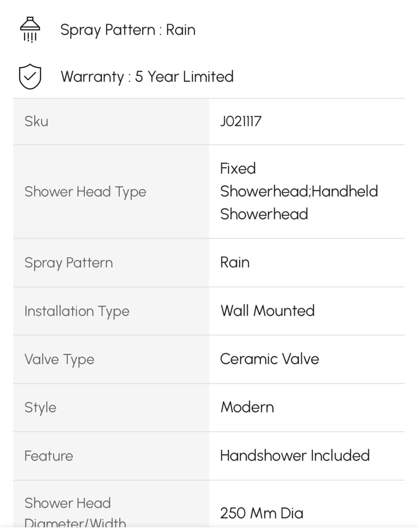This screenshot has height=532, width=418.
Task: Click the Installation Type label
Action: (x=77, y=311)
